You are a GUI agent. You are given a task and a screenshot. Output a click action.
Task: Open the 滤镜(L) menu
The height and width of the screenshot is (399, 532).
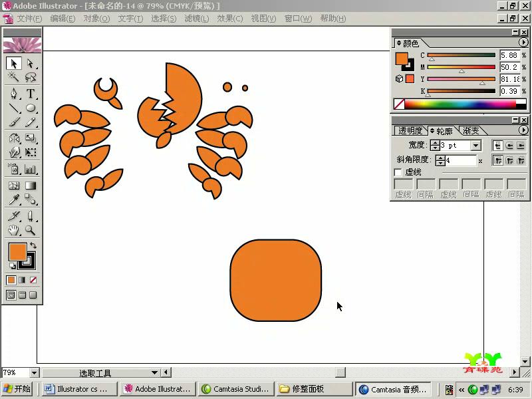click(x=196, y=19)
